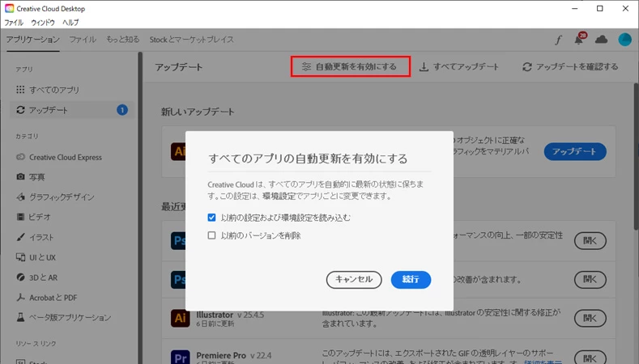Open the Acrobat と PDF category

click(x=46, y=298)
